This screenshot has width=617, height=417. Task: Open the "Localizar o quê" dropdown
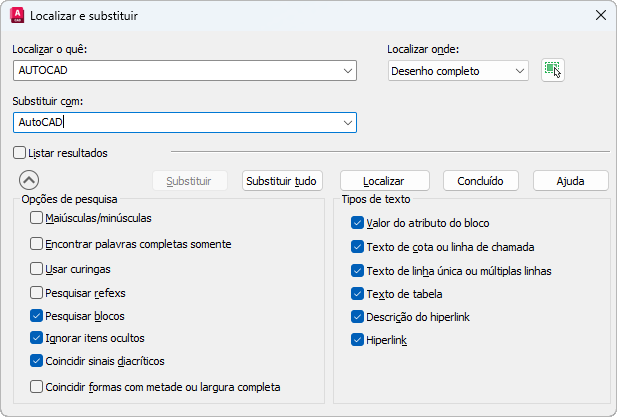coord(347,71)
